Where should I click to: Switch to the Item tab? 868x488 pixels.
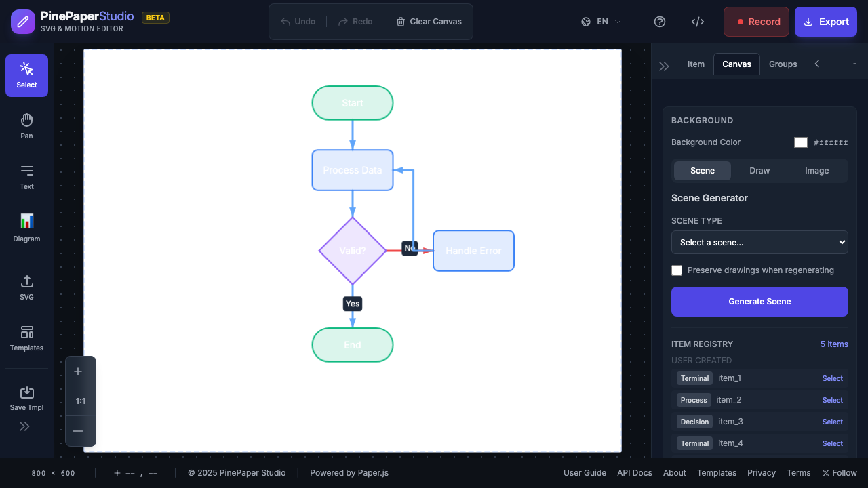[696, 64]
